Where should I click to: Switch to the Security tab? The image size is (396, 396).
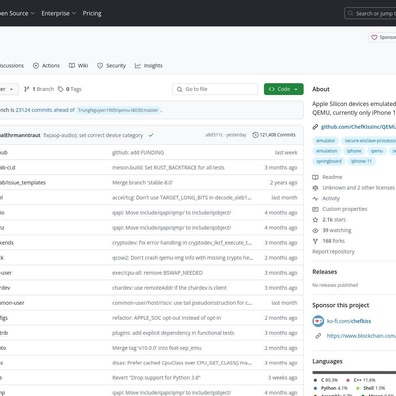click(x=111, y=66)
